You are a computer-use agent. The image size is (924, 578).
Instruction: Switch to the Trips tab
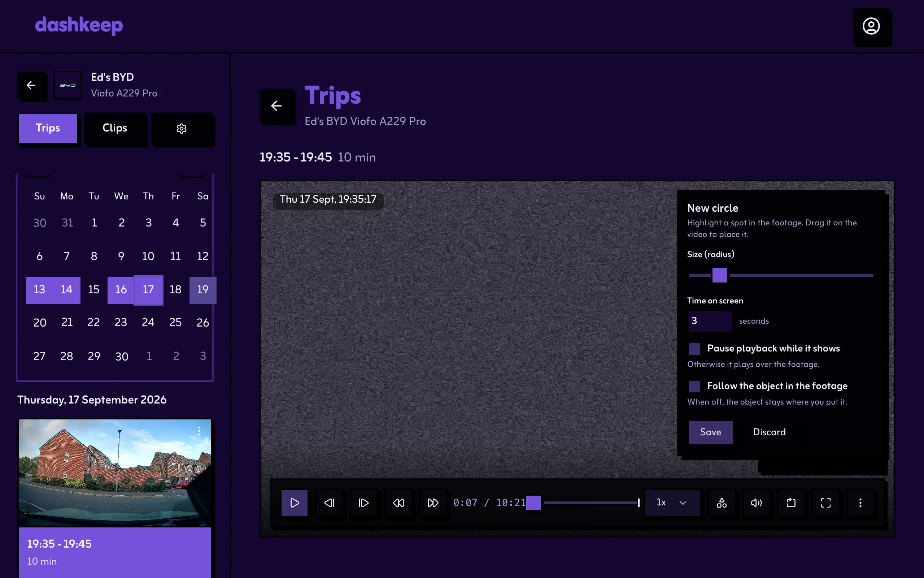coord(48,129)
